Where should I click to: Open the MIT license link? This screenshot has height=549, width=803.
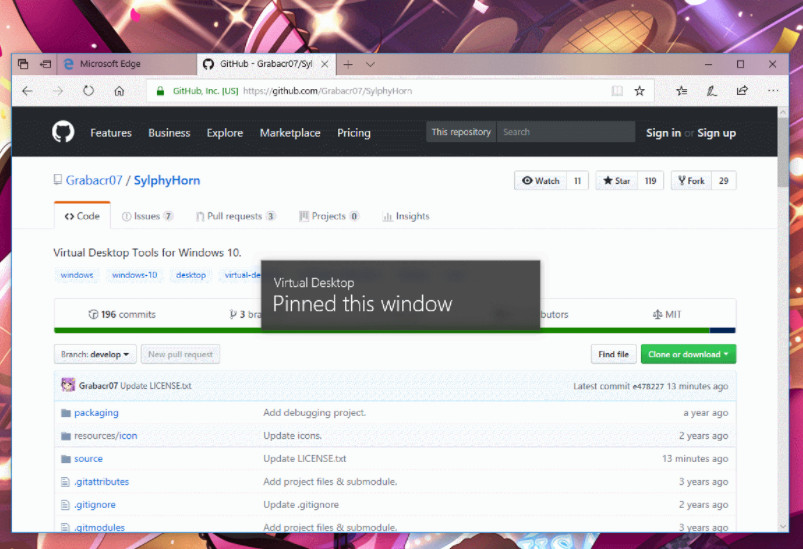coord(667,314)
